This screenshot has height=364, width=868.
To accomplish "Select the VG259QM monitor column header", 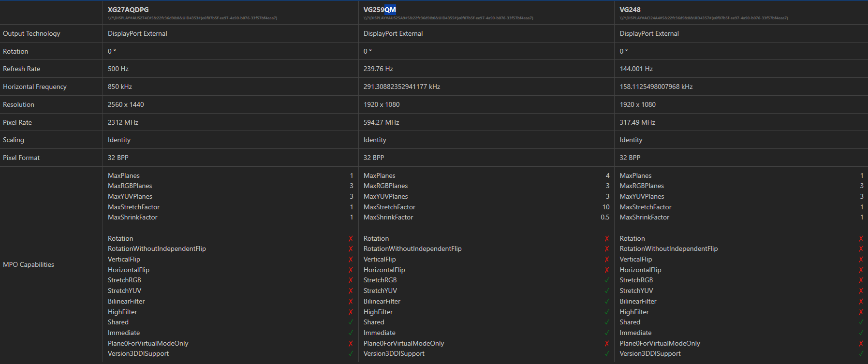I will tap(380, 10).
